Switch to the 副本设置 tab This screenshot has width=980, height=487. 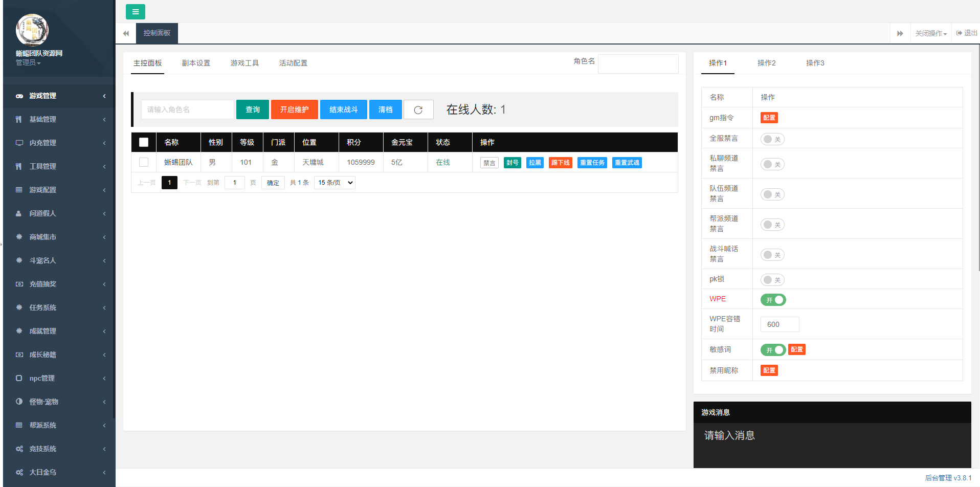click(196, 63)
